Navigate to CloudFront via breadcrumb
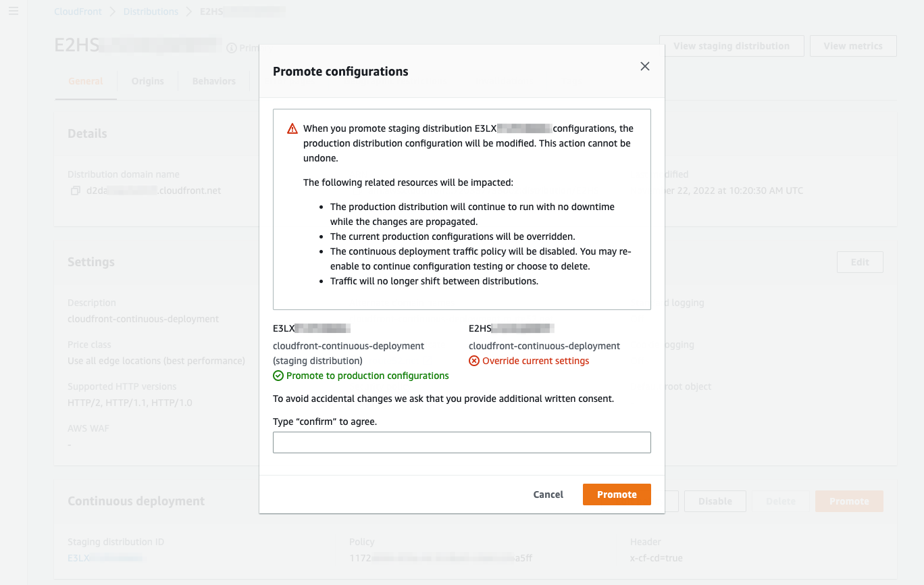This screenshot has width=924, height=585. tap(77, 11)
